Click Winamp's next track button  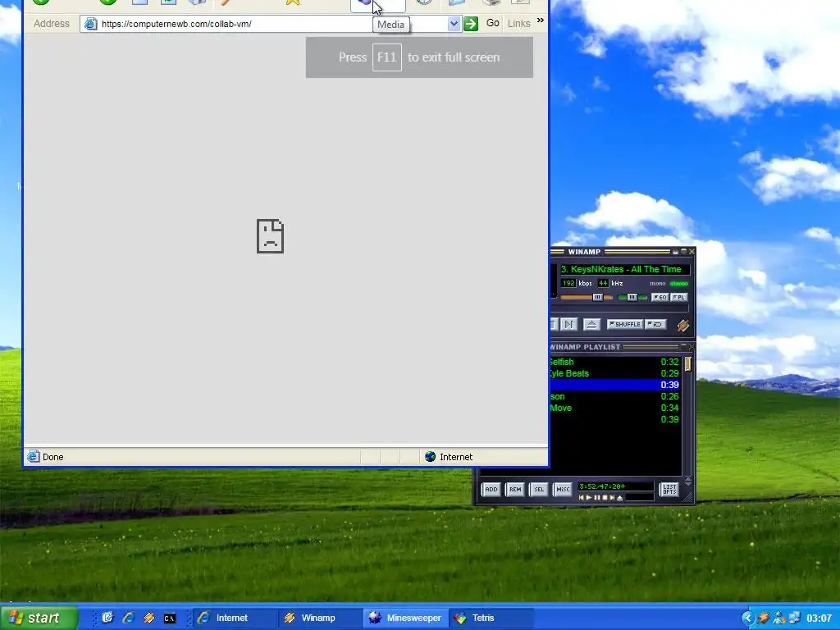pos(568,324)
